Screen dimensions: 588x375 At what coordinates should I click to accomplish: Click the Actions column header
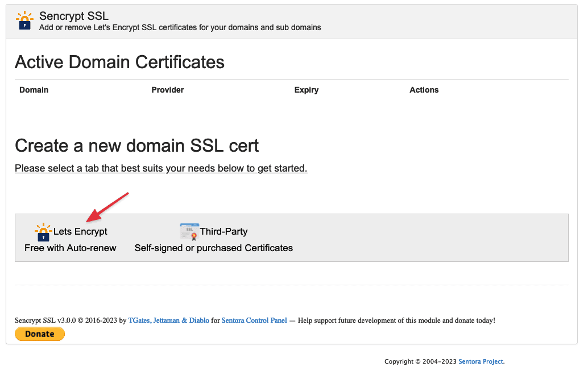click(424, 90)
